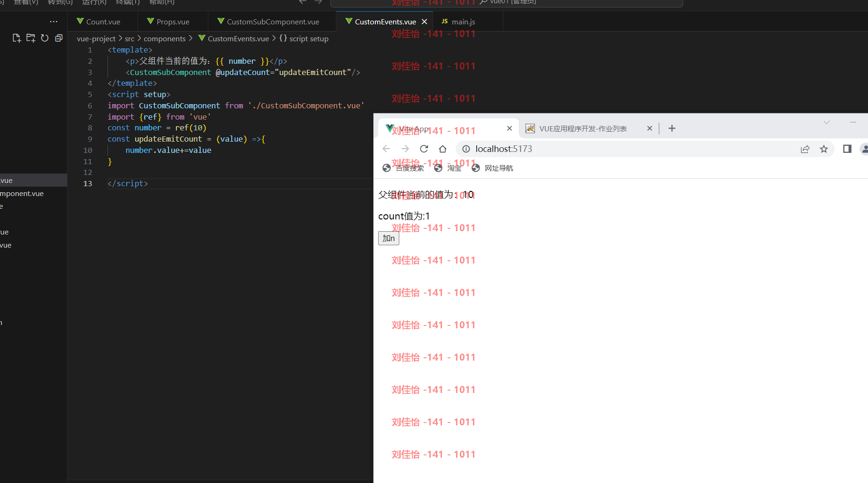Toggle the browser side panel
This screenshot has height=483, width=868.
(x=847, y=149)
